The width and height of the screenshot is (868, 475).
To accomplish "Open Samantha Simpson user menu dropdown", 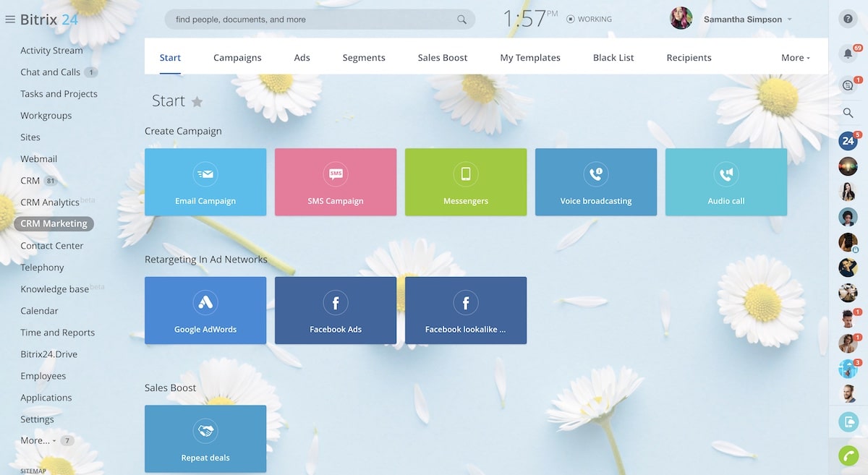I will click(x=746, y=20).
